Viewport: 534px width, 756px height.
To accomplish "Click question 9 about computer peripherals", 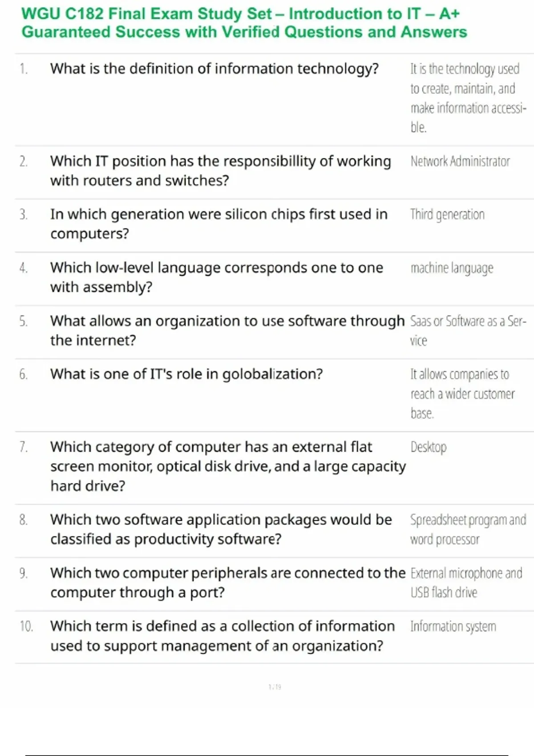I will coord(227,583).
